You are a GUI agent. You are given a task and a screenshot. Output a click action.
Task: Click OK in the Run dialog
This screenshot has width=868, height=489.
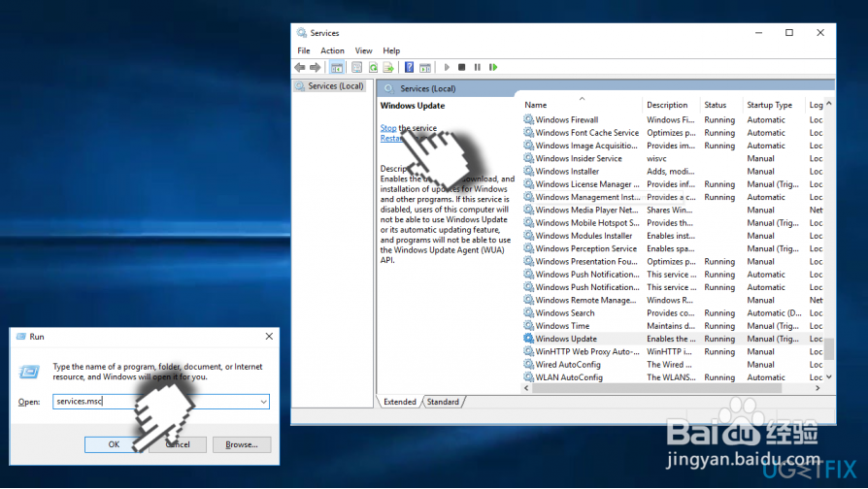[114, 444]
